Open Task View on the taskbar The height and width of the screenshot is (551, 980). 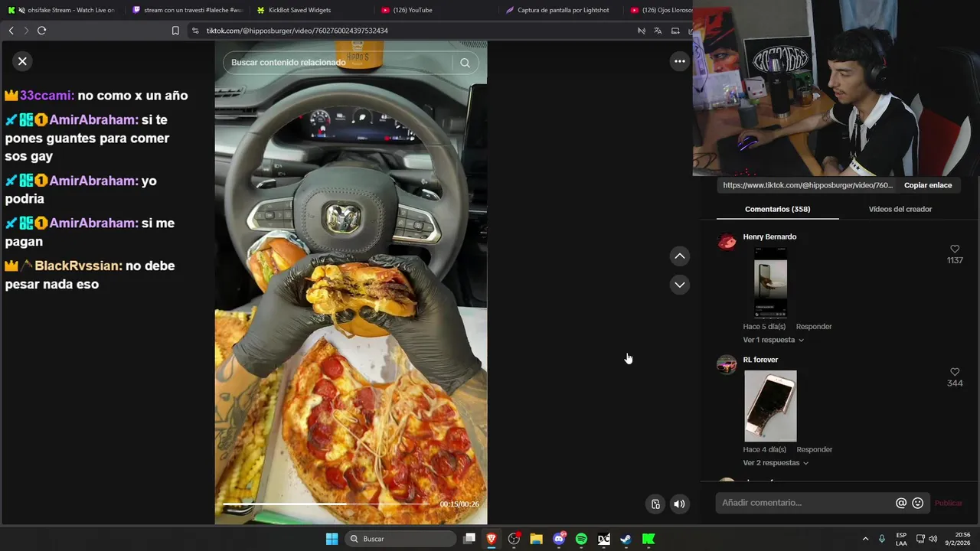(469, 539)
